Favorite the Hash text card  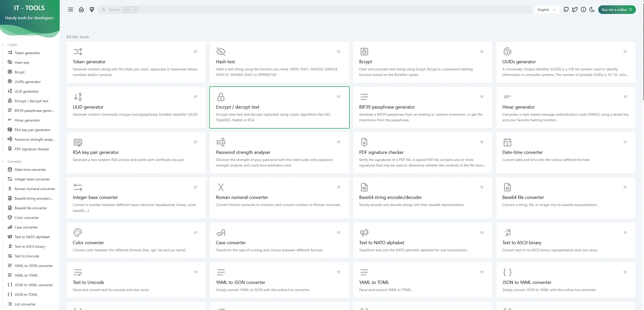(x=339, y=52)
